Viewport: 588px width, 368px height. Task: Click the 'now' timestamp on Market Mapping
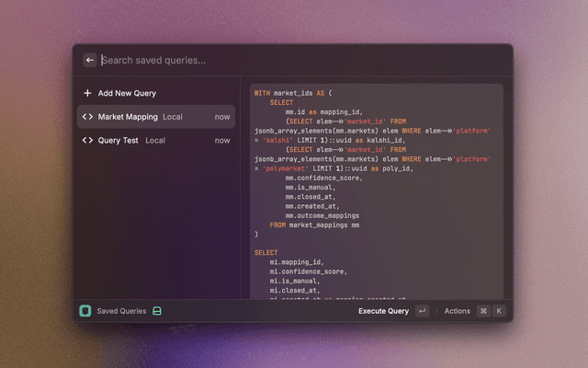tap(222, 117)
